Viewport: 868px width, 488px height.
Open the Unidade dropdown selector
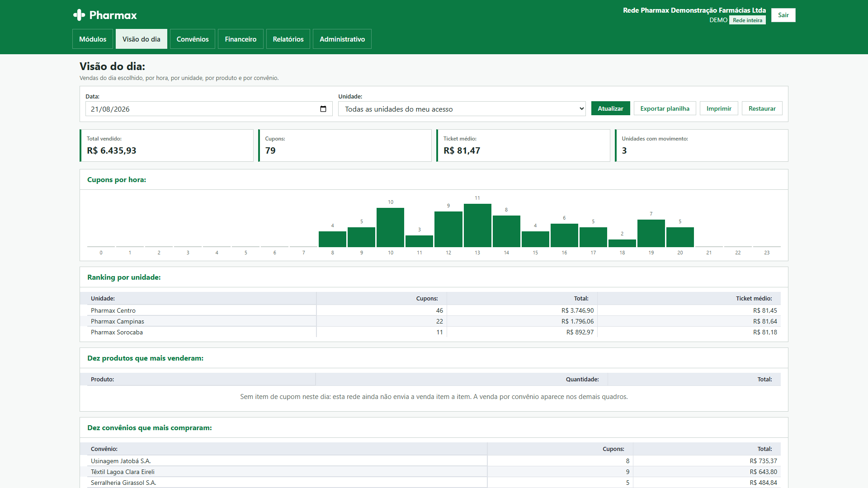point(462,109)
